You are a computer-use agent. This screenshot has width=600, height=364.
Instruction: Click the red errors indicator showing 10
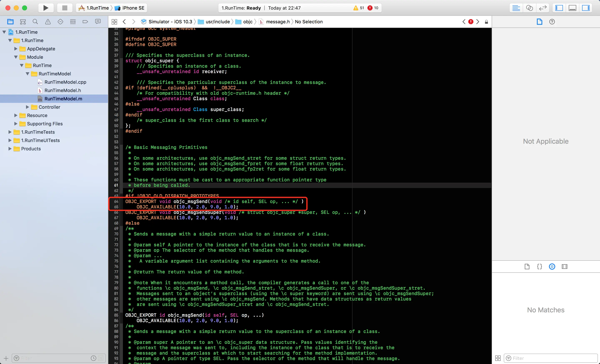[x=373, y=8]
